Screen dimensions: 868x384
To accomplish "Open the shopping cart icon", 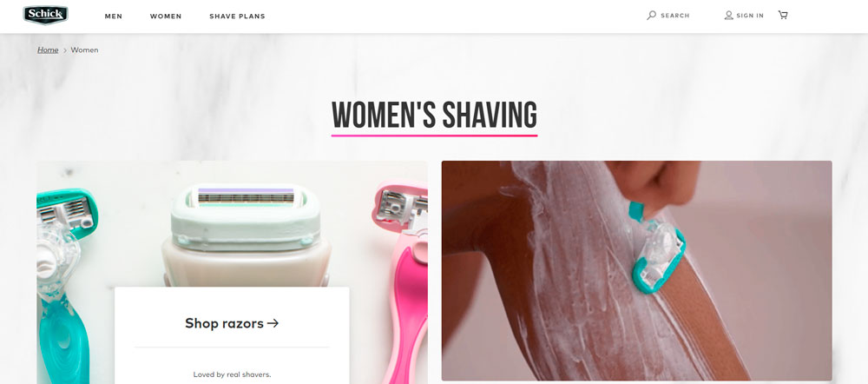I will coord(783,15).
